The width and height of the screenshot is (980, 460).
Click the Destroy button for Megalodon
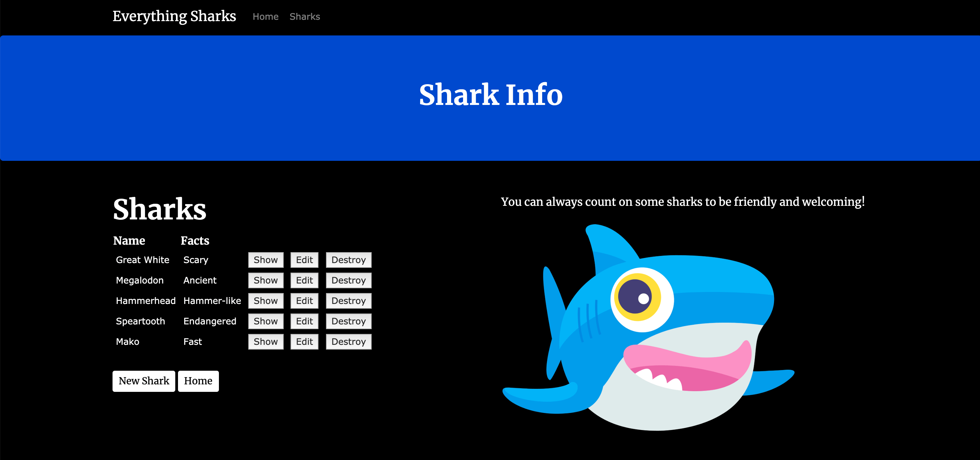tap(347, 280)
